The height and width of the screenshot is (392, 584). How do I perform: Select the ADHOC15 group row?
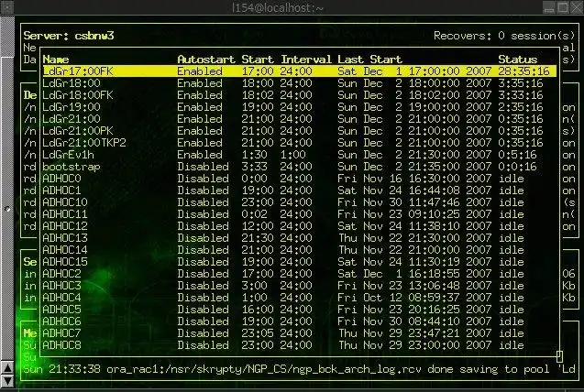pyautogui.click(x=300, y=261)
